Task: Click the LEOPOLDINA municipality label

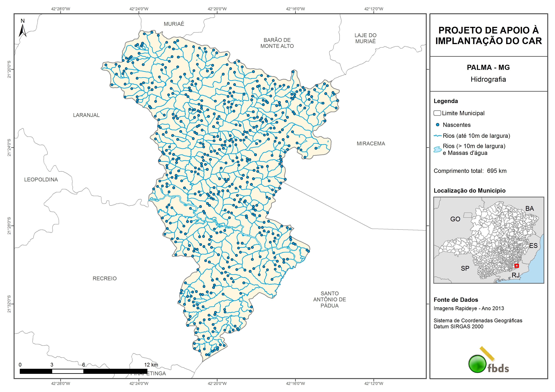Action: [x=41, y=180]
